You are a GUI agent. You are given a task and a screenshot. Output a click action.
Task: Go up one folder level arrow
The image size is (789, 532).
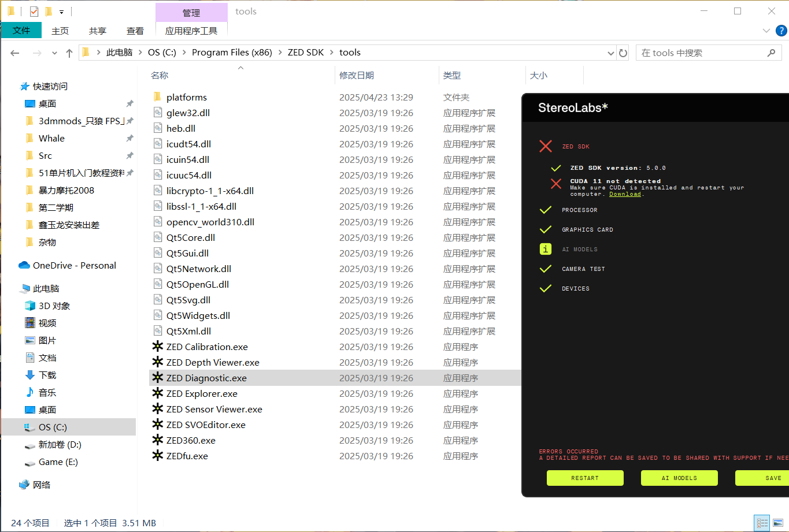pyautogui.click(x=69, y=53)
